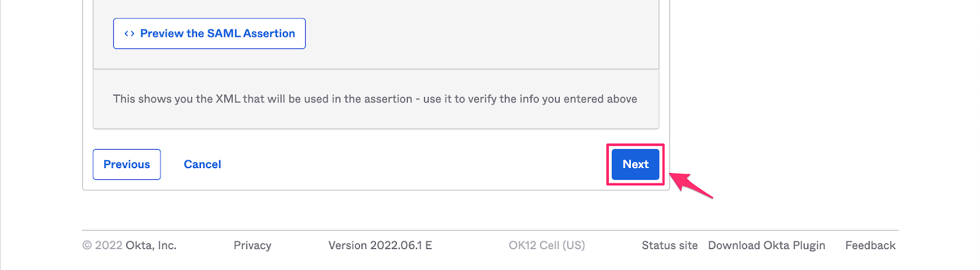
Task: Open the Feedback link
Action: 870,245
